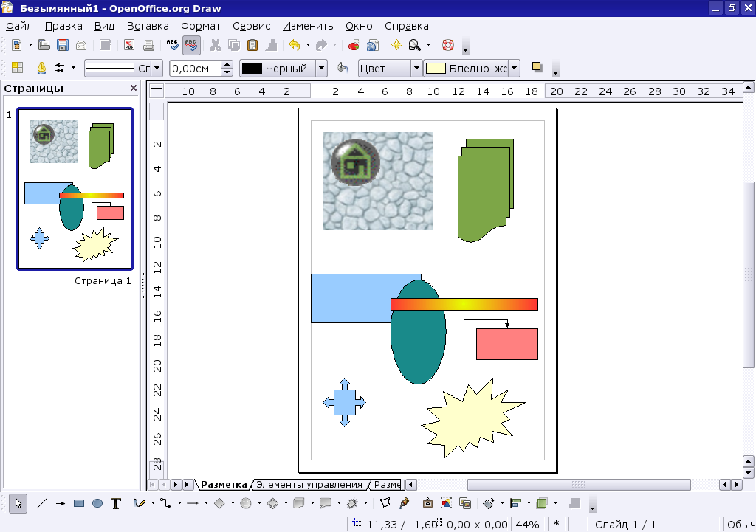Click the Export to PDF icon
756x532 pixels.
coord(129,45)
